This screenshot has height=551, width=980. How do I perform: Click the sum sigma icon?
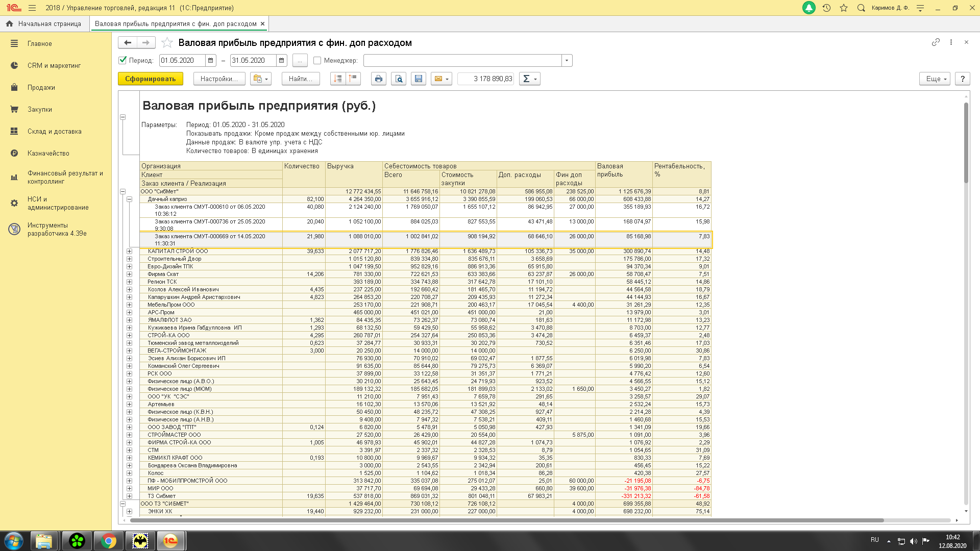(x=529, y=79)
